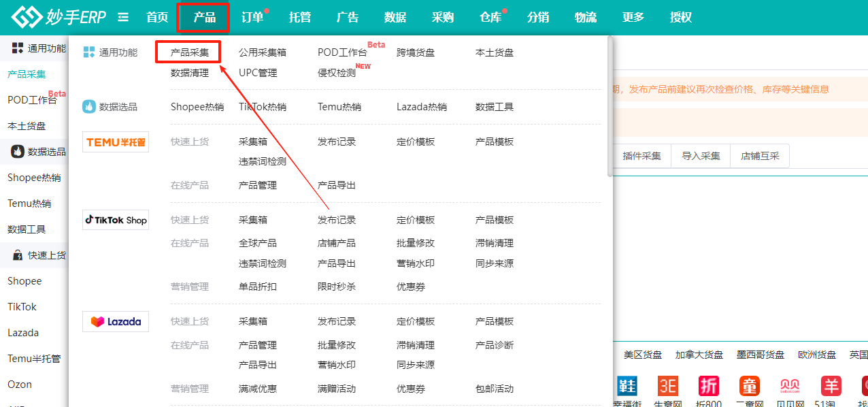Open the blue 鞋 幸福街 site icon

627,386
